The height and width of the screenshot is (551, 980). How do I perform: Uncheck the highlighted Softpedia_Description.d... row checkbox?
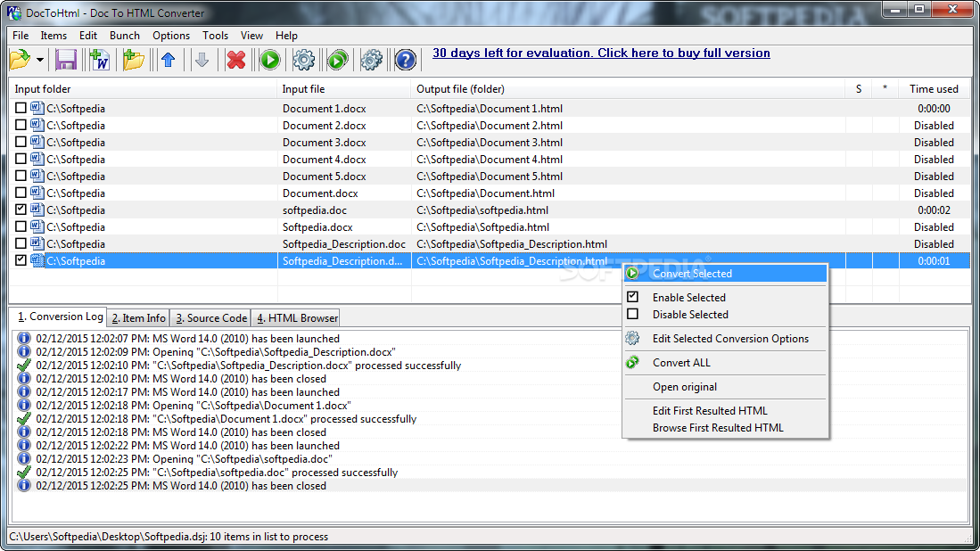(x=21, y=259)
